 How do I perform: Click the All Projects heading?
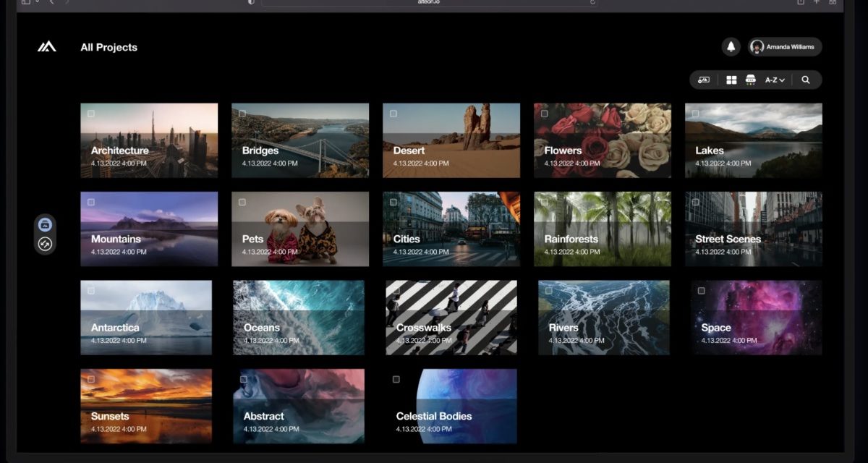[x=109, y=47]
